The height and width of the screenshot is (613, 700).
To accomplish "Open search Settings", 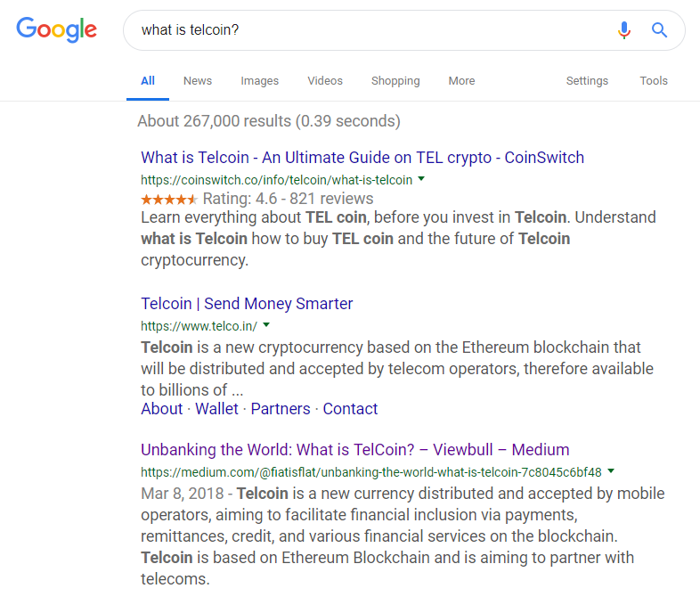I will (587, 81).
